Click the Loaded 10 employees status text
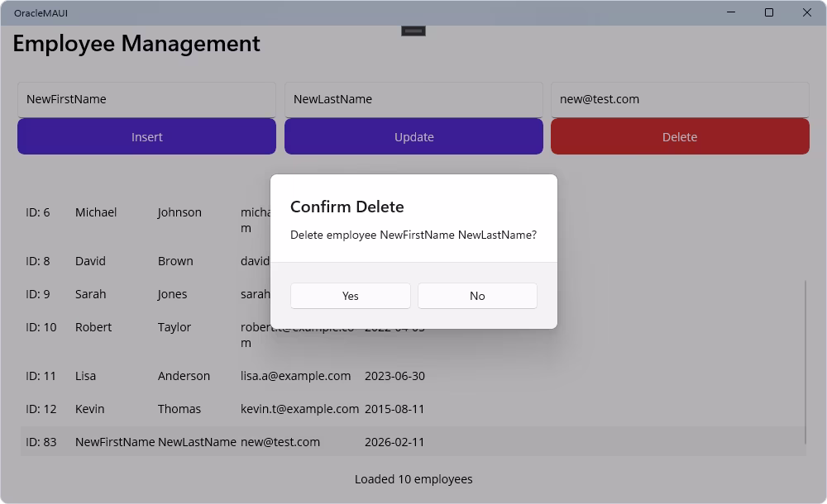827x504 pixels. click(413, 479)
